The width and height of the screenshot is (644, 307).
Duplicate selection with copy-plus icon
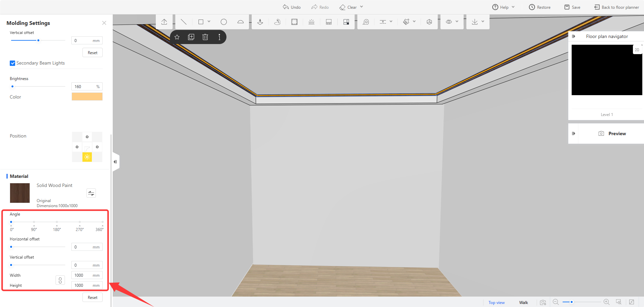tap(191, 37)
